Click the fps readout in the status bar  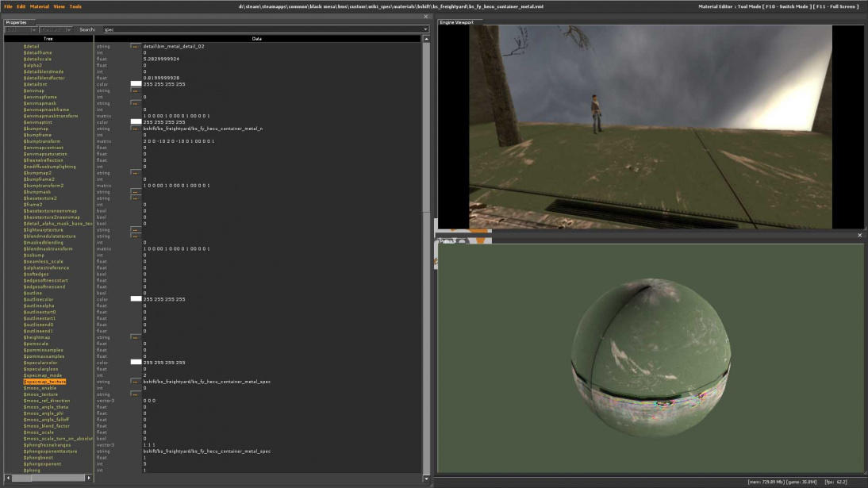point(835,482)
